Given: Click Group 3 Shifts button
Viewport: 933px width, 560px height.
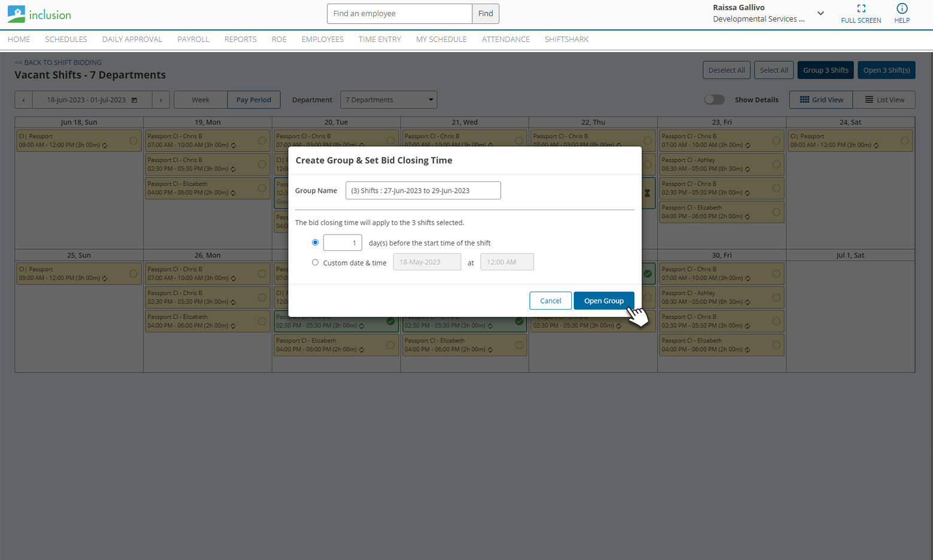Looking at the screenshot, I should [826, 70].
